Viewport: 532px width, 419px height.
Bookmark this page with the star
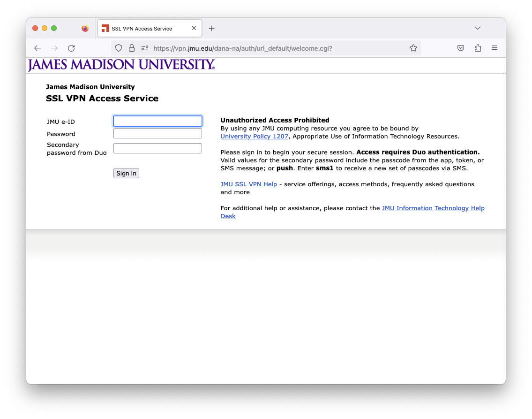[x=413, y=48]
